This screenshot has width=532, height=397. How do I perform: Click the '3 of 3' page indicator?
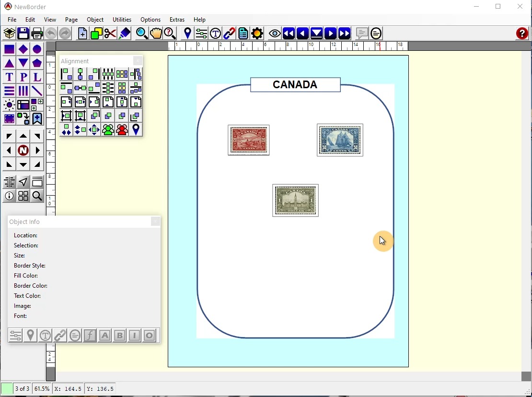[22, 389]
